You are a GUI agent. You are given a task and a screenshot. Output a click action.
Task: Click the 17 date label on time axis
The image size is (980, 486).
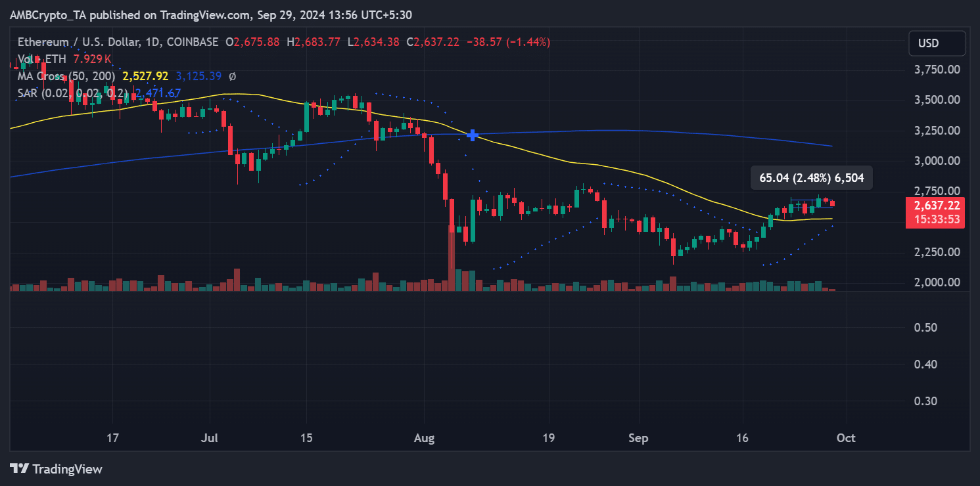click(112, 438)
